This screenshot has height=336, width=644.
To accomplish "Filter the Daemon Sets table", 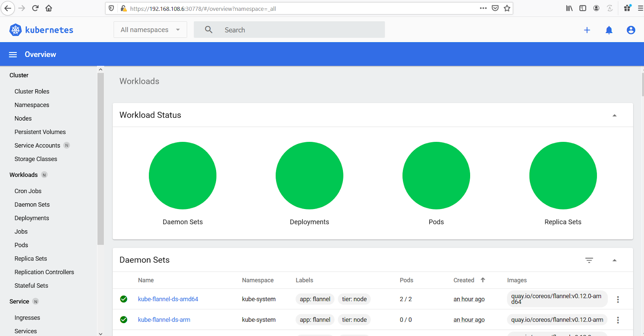I will [x=589, y=260].
